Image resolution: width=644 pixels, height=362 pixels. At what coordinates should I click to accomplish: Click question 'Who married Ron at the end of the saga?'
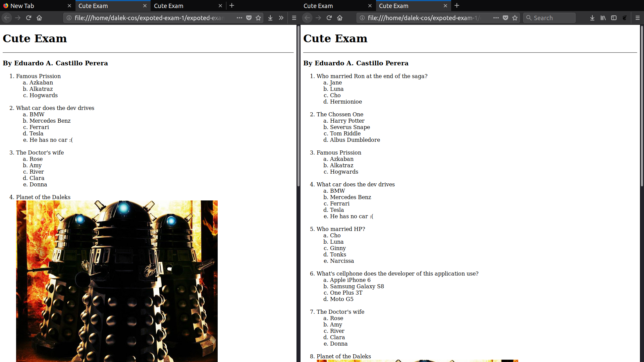tap(372, 76)
